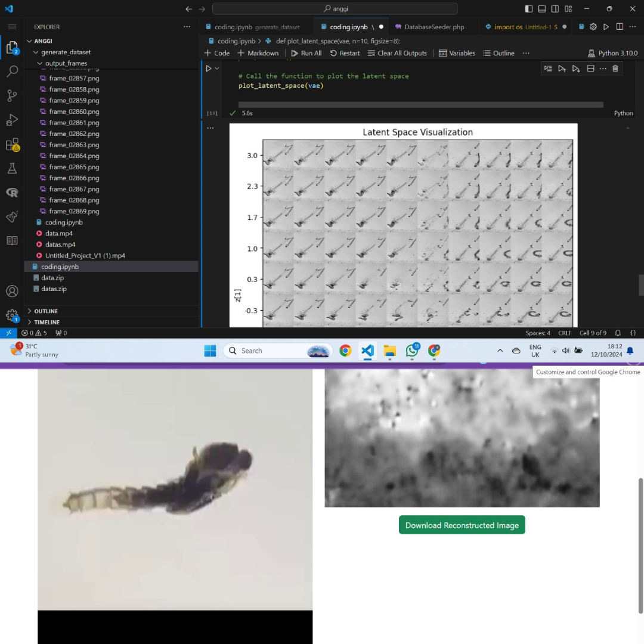This screenshot has width=644, height=644.
Task: Open Search view in activity bar
Action: point(12,72)
